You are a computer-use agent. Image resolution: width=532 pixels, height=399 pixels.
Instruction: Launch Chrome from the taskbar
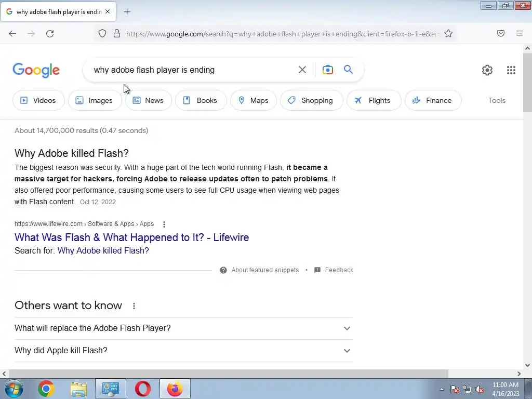46,389
